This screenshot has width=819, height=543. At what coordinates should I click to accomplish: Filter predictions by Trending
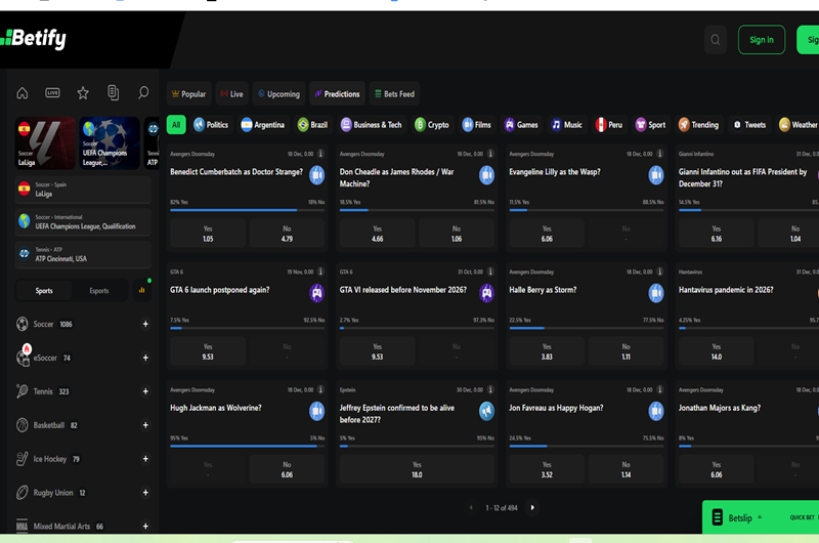click(699, 125)
